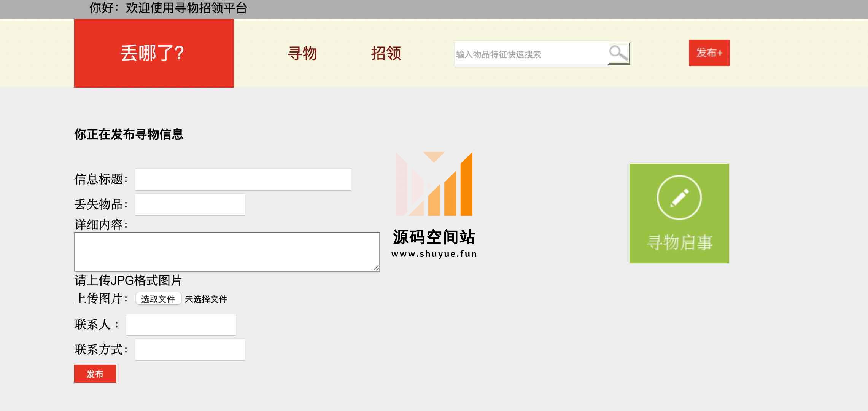Click the 你正在发布寻物信息 heading
Viewport: 868px width, 411px height.
click(129, 134)
